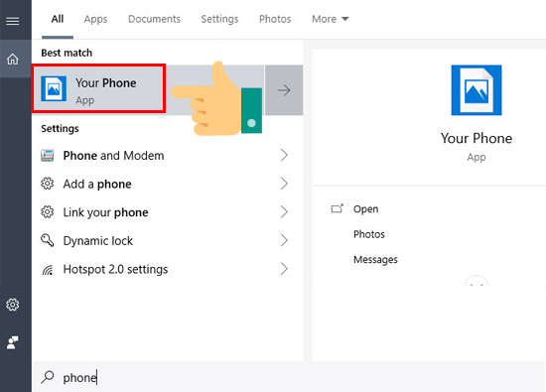Click the Your Phone title in preview
The width and height of the screenshot is (546, 392).
(477, 138)
